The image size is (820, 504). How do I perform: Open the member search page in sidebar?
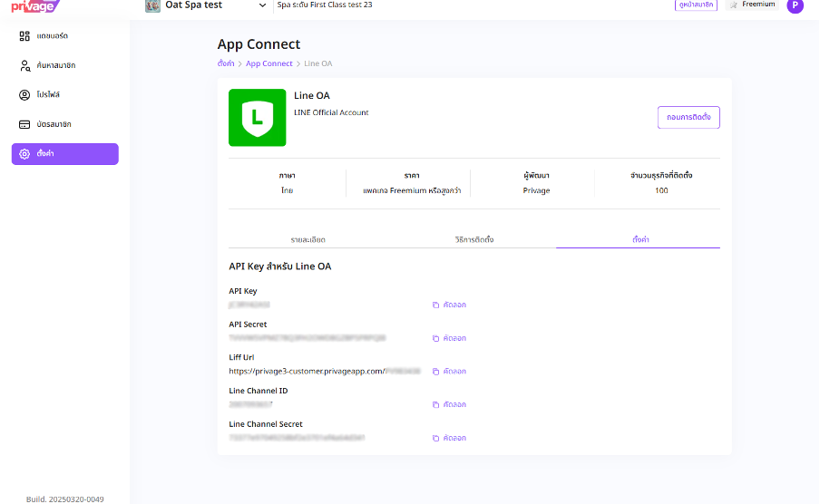click(54, 65)
